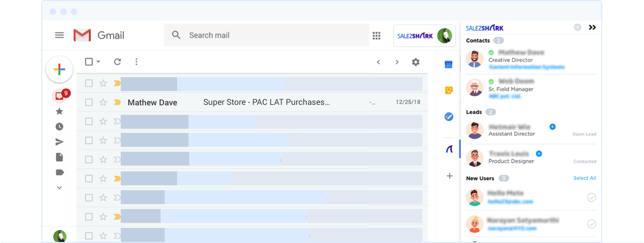This screenshot has height=243, width=644.
Task: Star the Mathew Dave email
Action: point(103,102)
